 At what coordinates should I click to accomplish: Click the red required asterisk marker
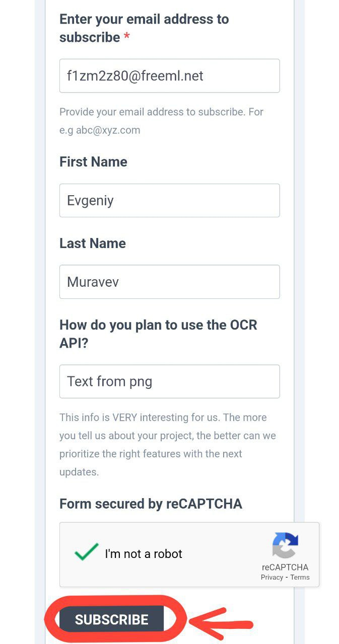127,37
